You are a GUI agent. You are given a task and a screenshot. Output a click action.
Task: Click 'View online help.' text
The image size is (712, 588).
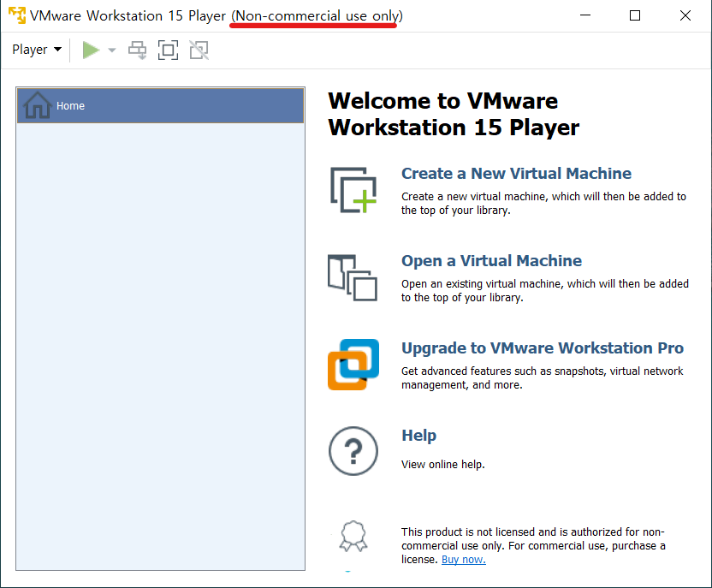point(442,465)
